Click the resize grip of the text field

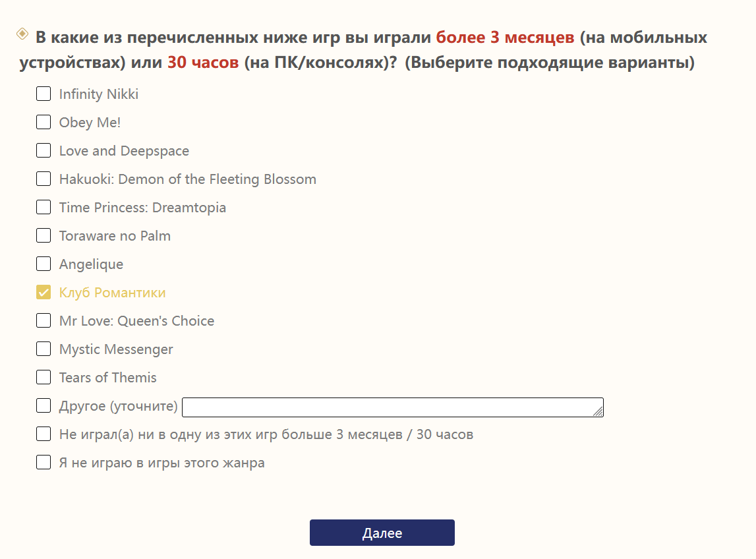[x=598, y=412]
